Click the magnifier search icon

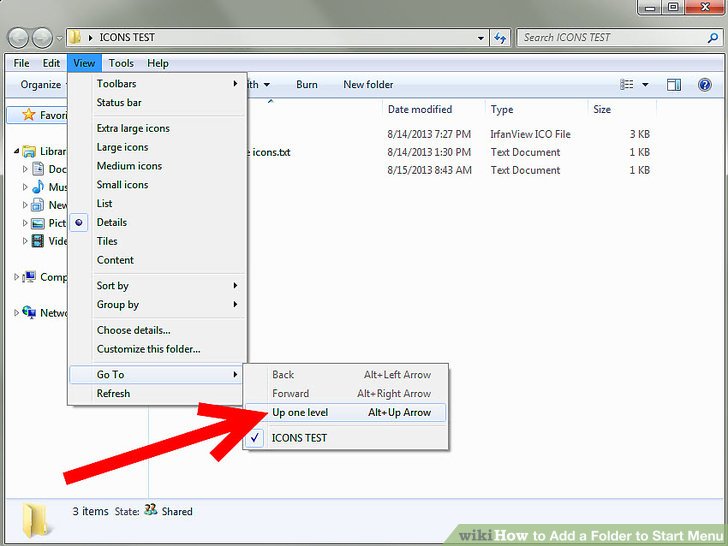tap(713, 38)
